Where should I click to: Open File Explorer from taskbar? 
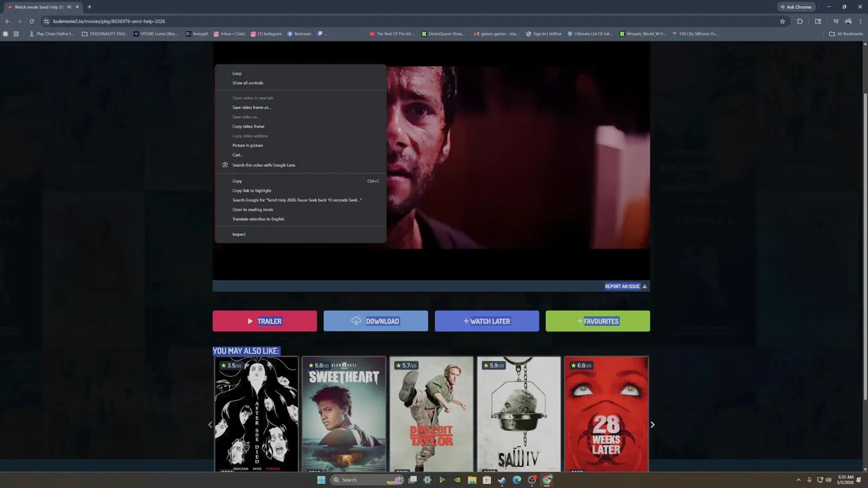(x=472, y=480)
